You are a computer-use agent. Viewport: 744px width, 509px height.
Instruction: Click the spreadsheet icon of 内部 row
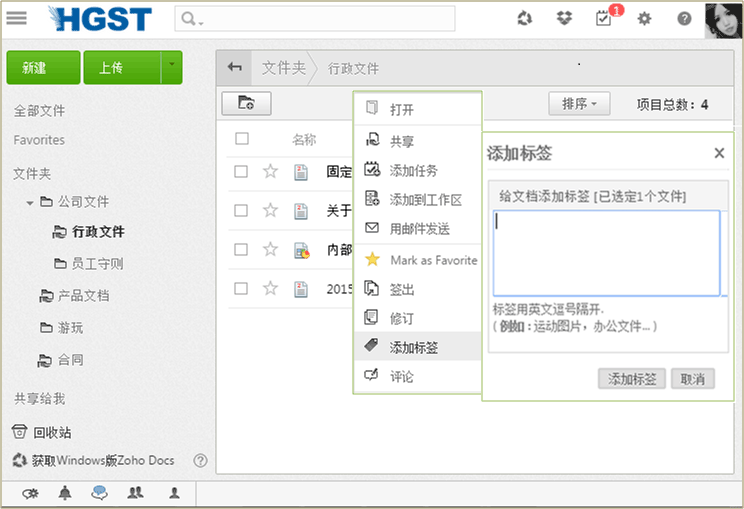click(302, 250)
